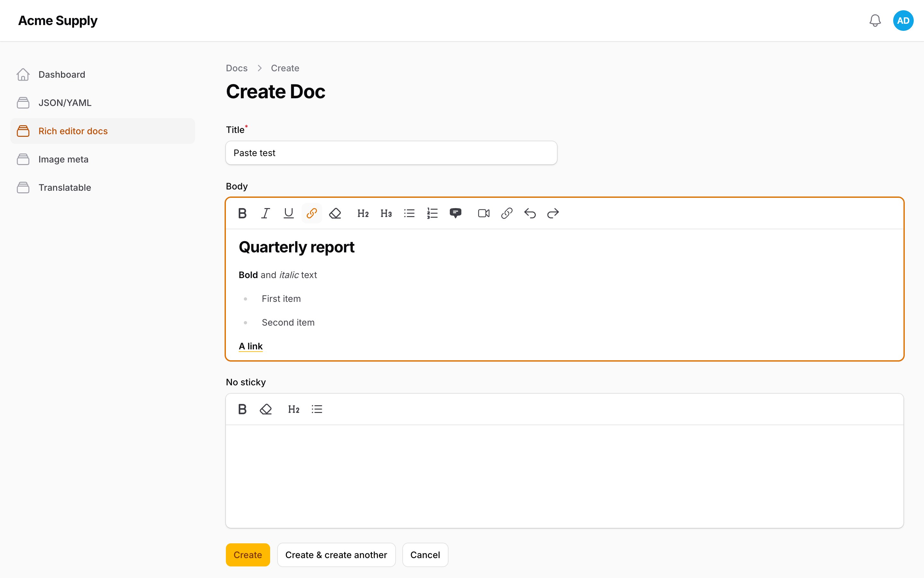Click the 'A link' hyperlink in Body

(x=251, y=346)
